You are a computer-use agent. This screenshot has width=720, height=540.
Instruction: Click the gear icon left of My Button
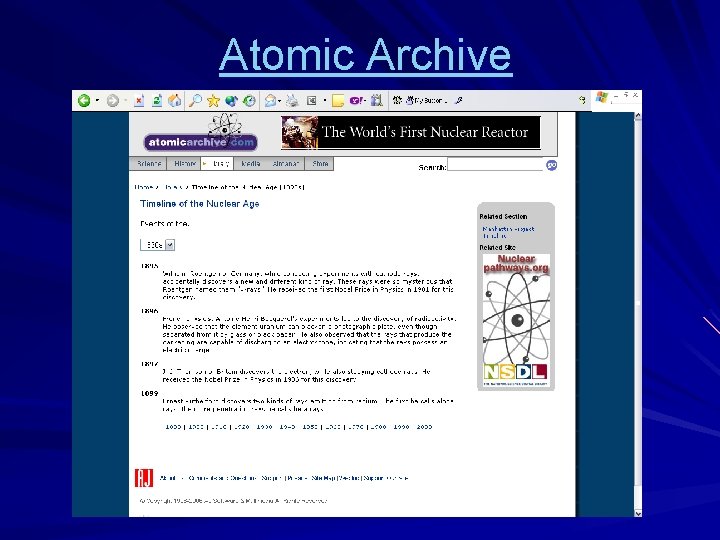(x=397, y=100)
